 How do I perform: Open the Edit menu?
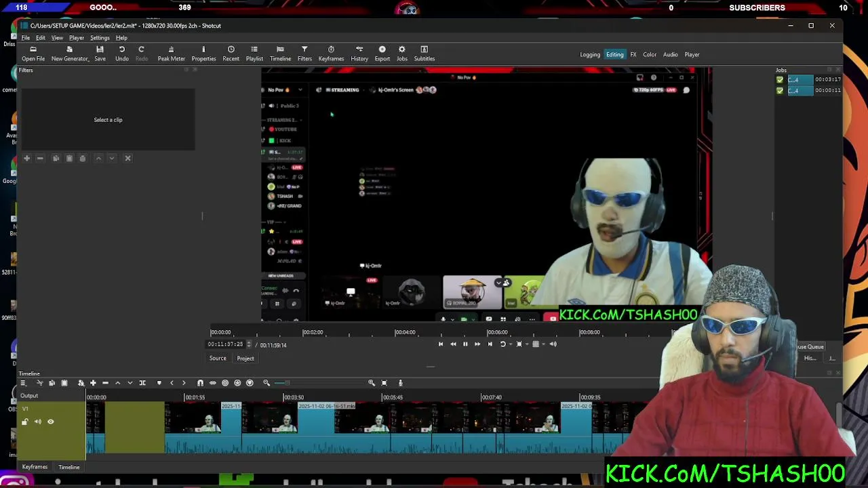41,38
